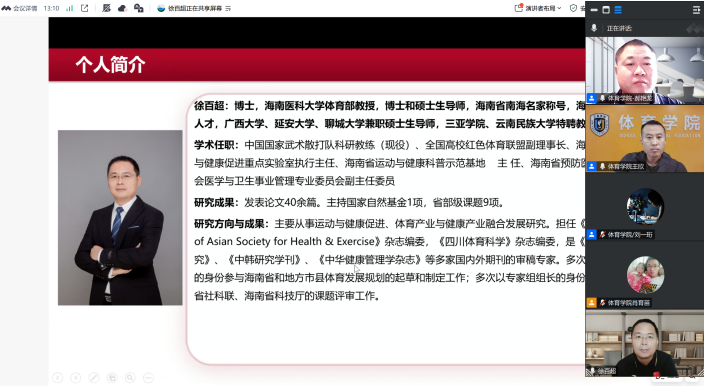
Task: Click the cloud recording icon
Action: click(122, 8)
